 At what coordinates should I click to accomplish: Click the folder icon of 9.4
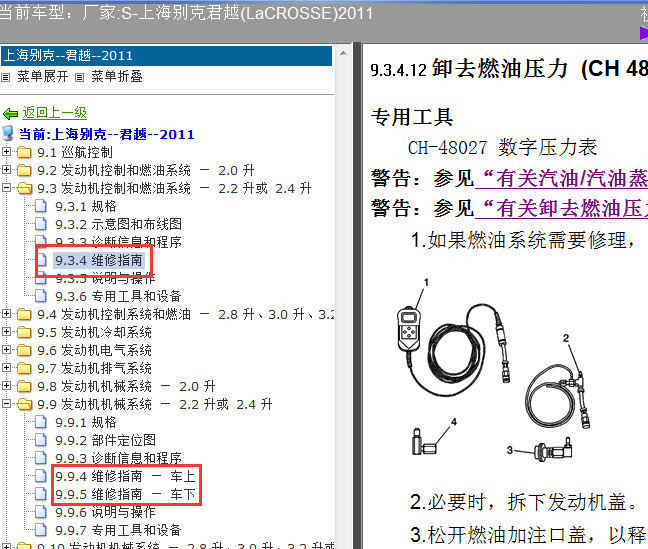pyautogui.click(x=24, y=315)
